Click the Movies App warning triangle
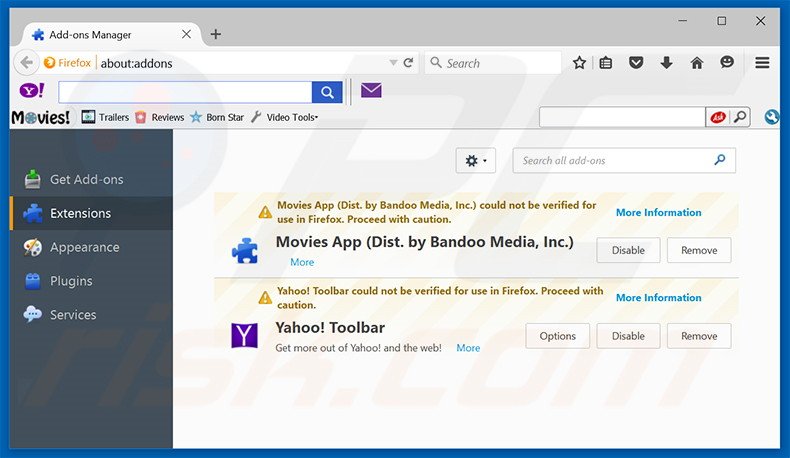 coord(265,212)
